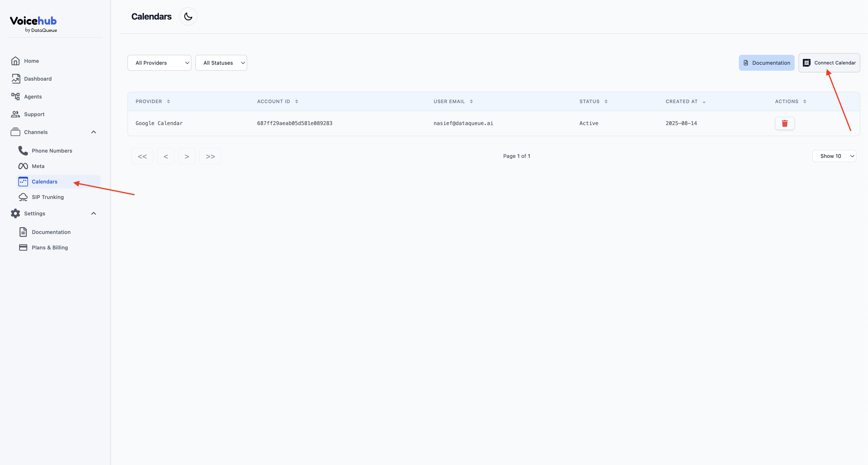Change rows with the Show 10 dropdown
This screenshot has height=465, width=868.
click(834, 156)
